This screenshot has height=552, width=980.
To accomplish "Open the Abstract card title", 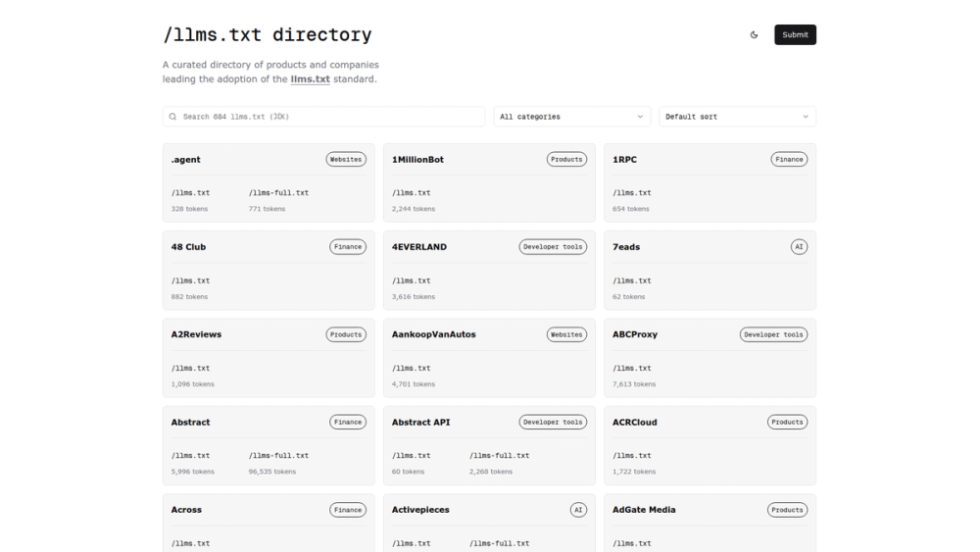I will (190, 423).
